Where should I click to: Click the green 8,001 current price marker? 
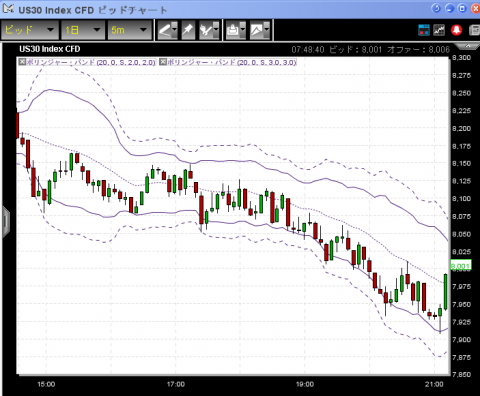(460, 266)
